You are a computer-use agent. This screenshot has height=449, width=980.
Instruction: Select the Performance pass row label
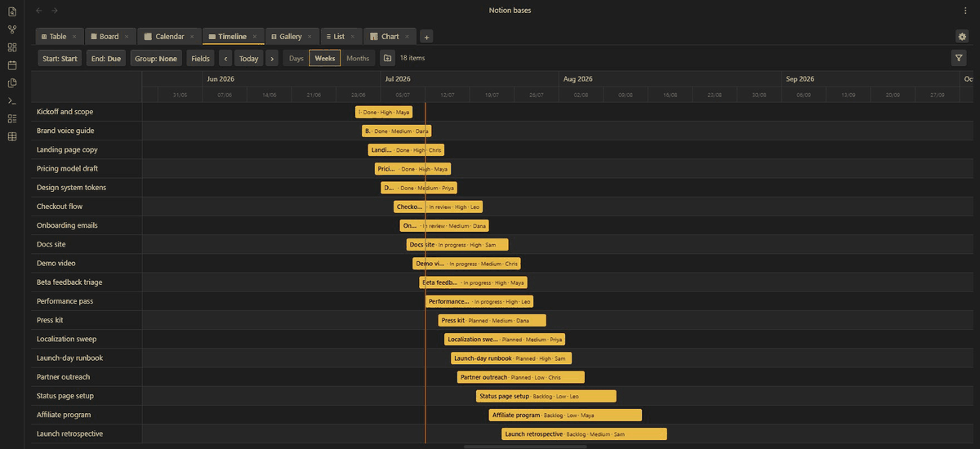pyautogui.click(x=65, y=301)
